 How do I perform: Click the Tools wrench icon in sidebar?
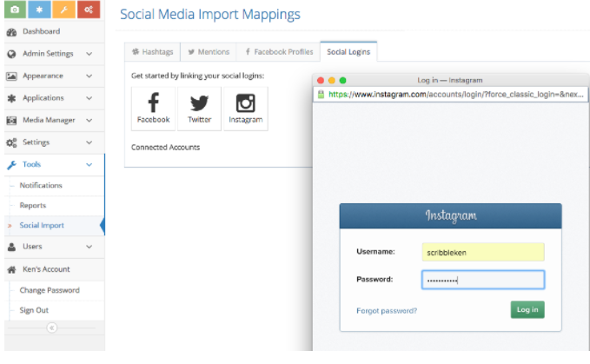click(x=11, y=165)
